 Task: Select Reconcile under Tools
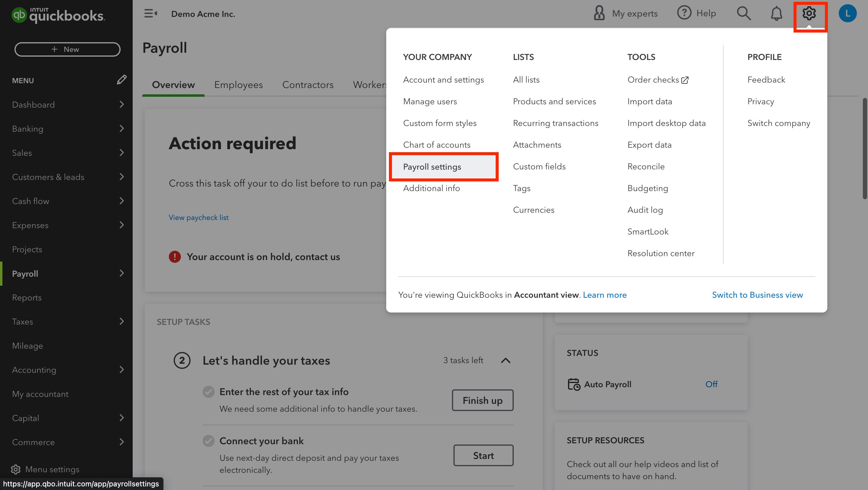[x=646, y=167]
